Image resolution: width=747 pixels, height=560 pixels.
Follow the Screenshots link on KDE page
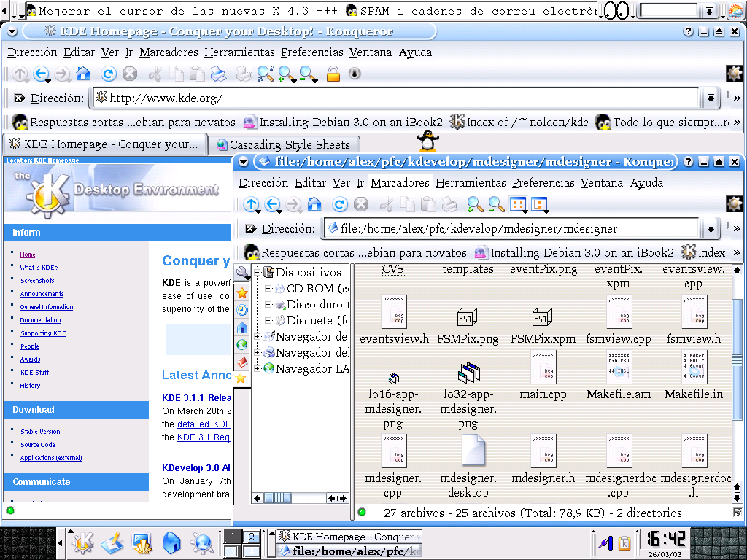coord(37,281)
